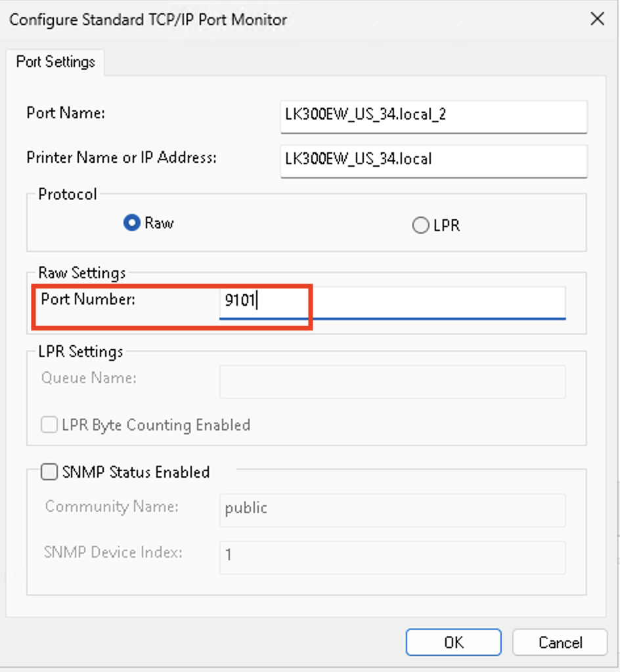Edit the Printer Name or IP Address field

click(x=433, y=161)
